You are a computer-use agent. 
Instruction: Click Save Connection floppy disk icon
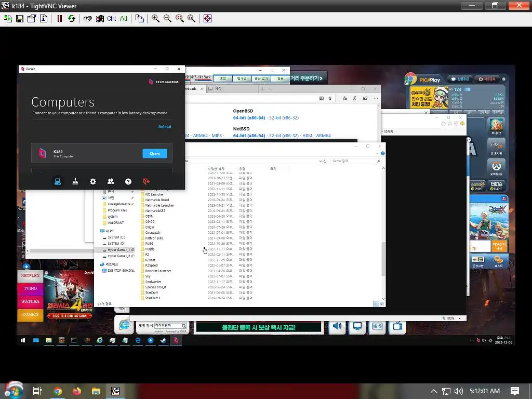point(20,18)
